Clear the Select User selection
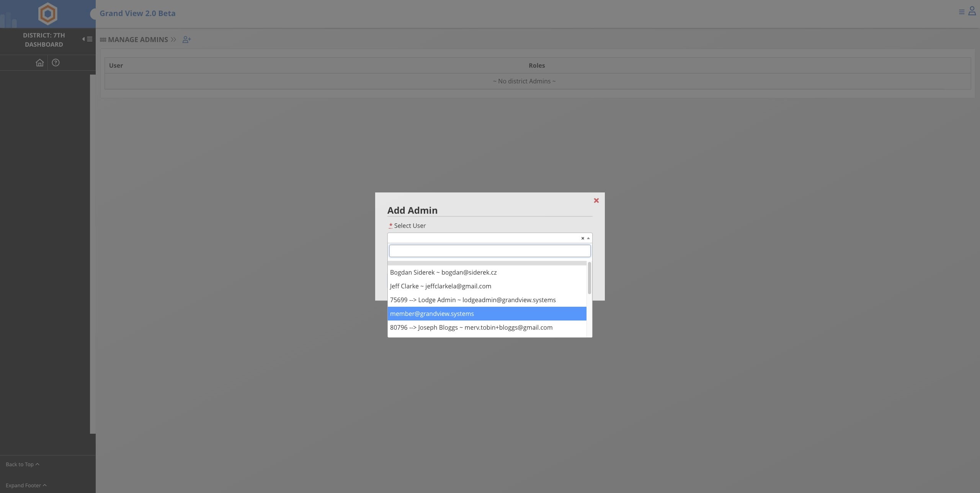 (x=583, y=238)
